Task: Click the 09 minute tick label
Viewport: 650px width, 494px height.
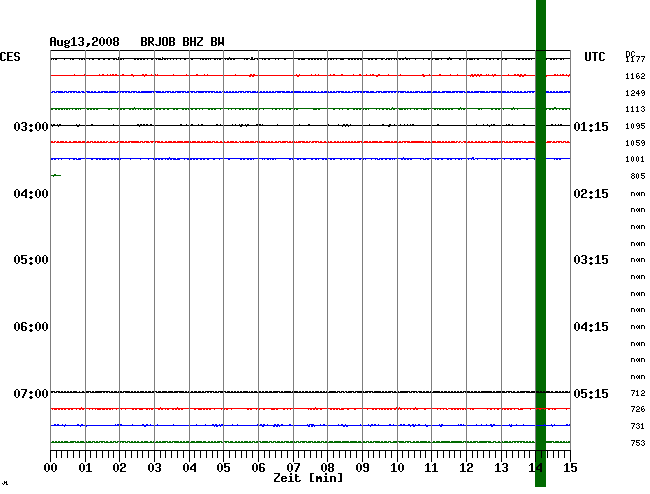Action: click(x=362, y=468)
